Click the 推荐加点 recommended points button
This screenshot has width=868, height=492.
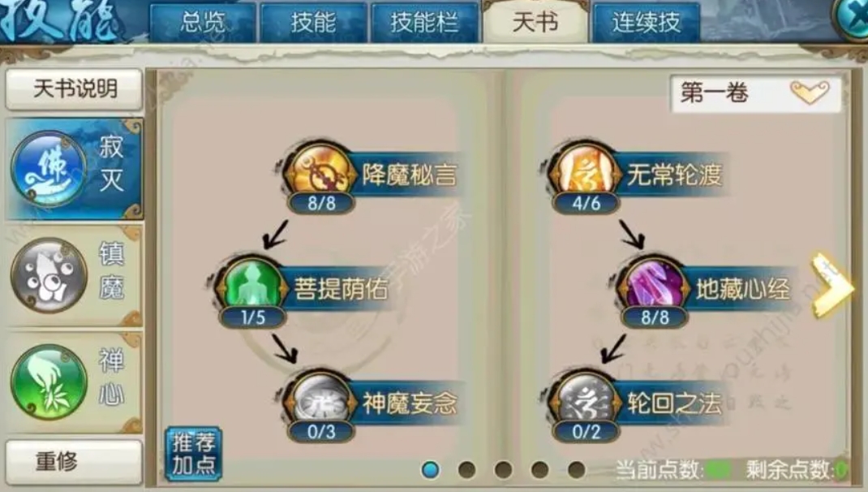[x=193, y=453]
